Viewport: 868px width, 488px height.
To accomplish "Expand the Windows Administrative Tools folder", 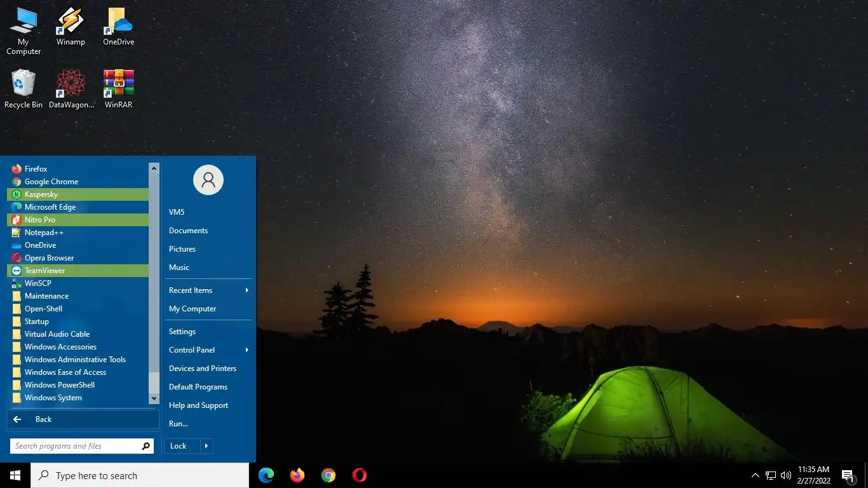I will click(x=78, y=360).
